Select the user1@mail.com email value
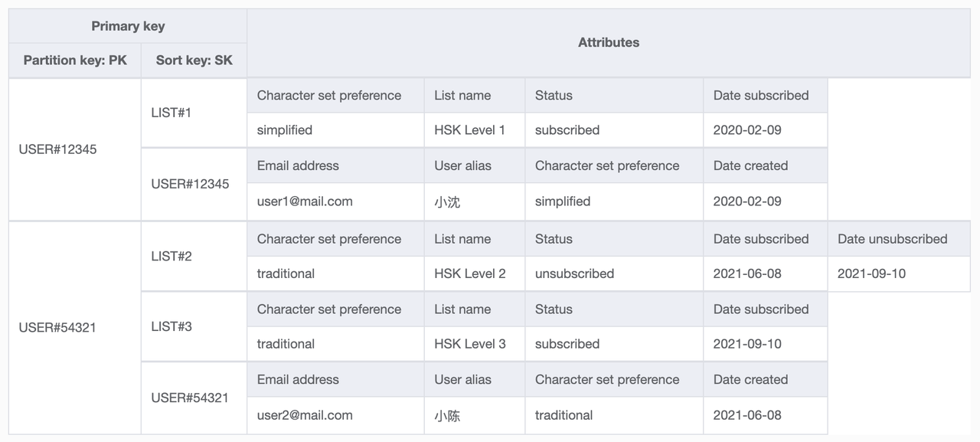This screenshot has width=980, height=442. tap(305, 201)
